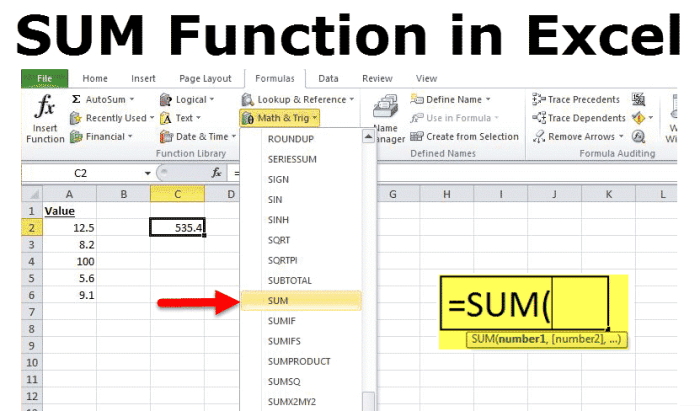
Task: Choose SUMPRODUCT from the Math & Trig list
Action: [x=299, y=360]
